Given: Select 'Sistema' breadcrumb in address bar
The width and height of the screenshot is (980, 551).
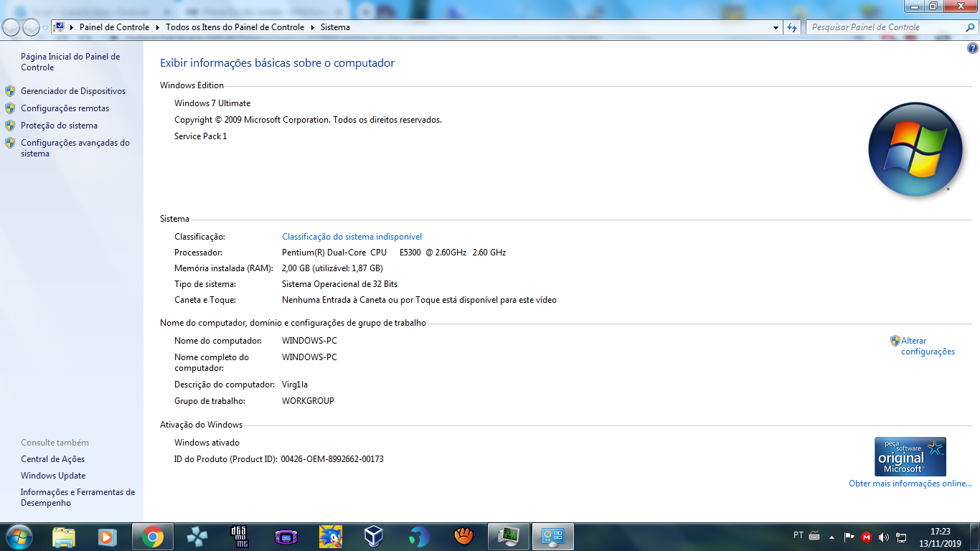Looking at the screenshot, I should click(x=335, y=27).
